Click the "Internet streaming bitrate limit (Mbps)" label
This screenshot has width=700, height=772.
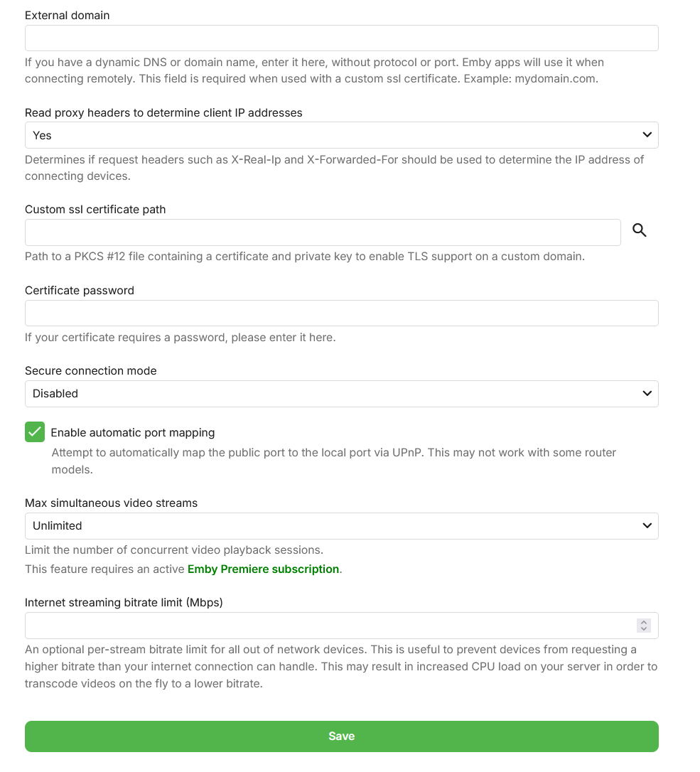point(124,602)
